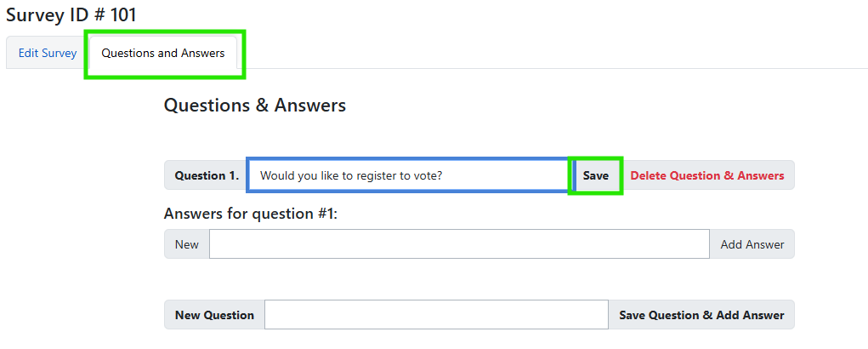Click the Survey ID # 101 heading

coord(71,14)
